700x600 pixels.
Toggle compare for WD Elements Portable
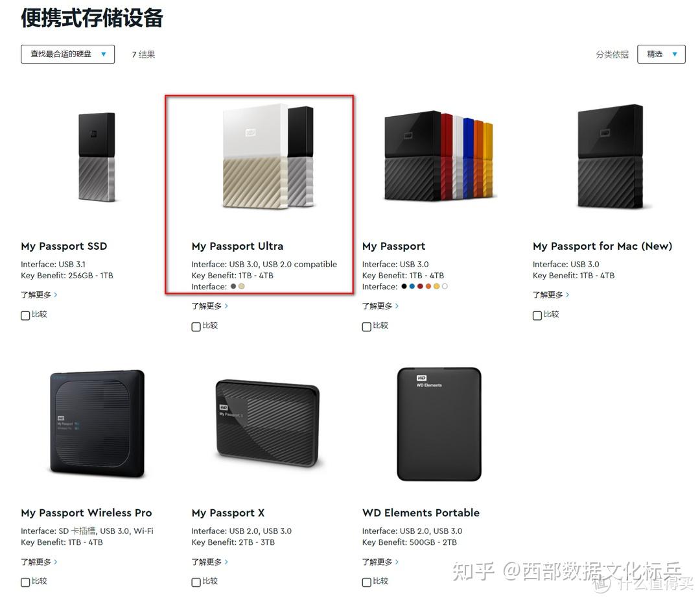coord(366,582)
